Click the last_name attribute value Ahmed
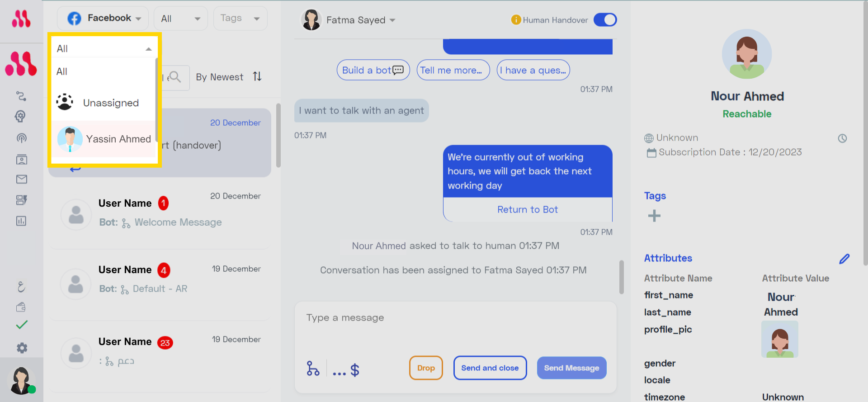Viewport: 868px width, 402px height. pos(781,312)
